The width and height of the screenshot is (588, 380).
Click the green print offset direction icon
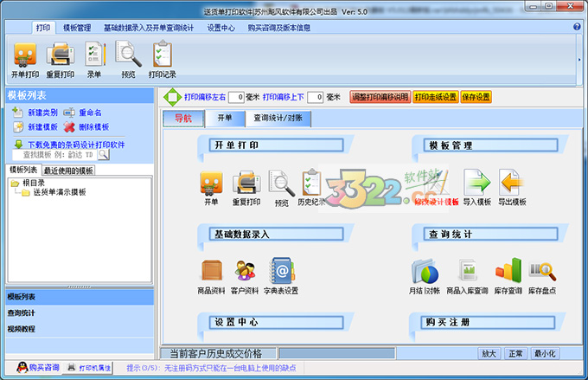172,97
